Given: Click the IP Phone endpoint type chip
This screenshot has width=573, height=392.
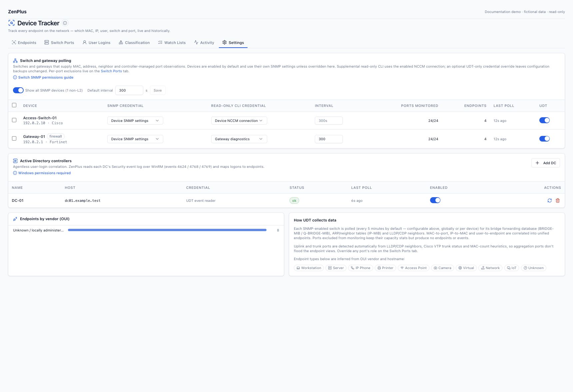Looking at the screenshot, I should 360,268.
